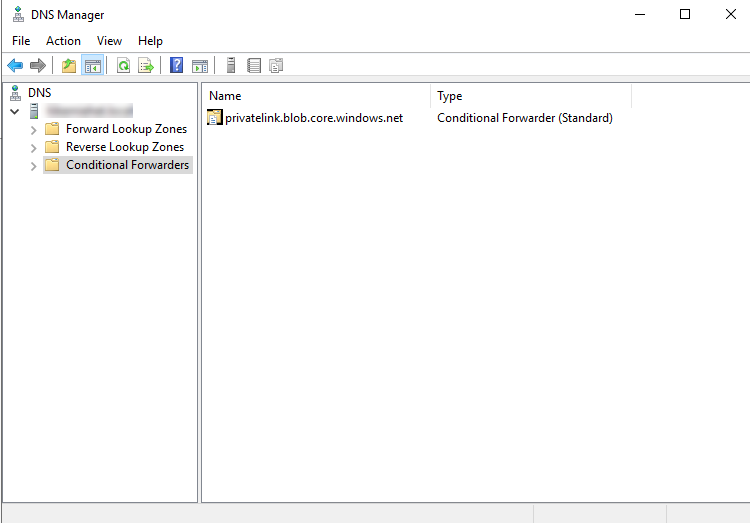Toggle Show/Hide Console Tree toolbar icon
This screenshot has width=750, height=523.
tap(92, 66)
